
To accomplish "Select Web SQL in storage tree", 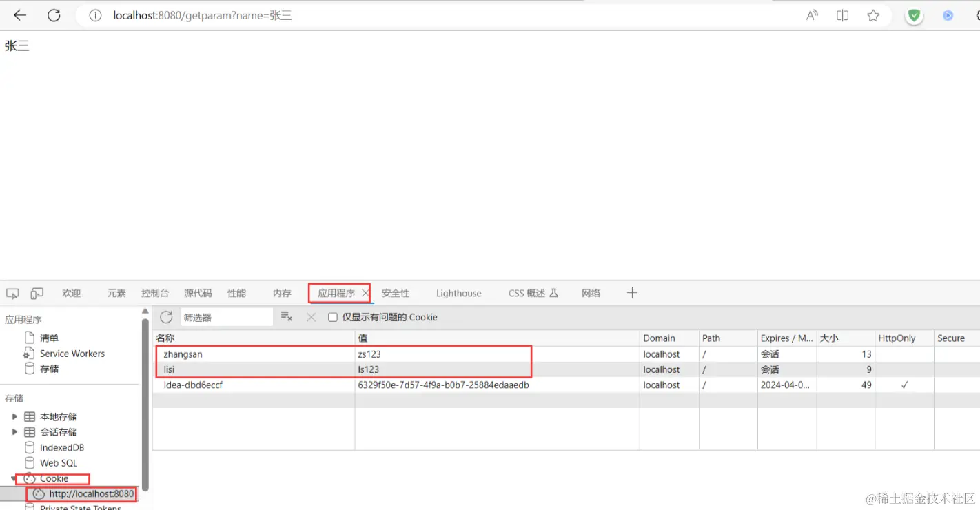I will tap(59, 463).
